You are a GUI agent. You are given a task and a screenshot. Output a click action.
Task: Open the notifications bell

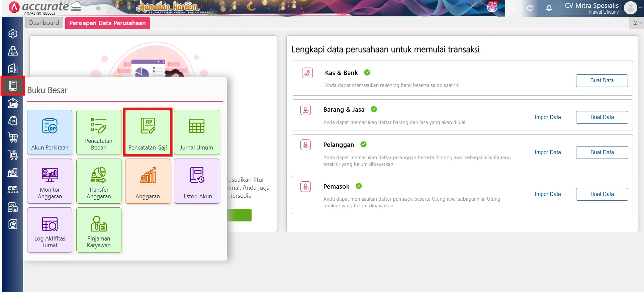click(x=549, y=8)
